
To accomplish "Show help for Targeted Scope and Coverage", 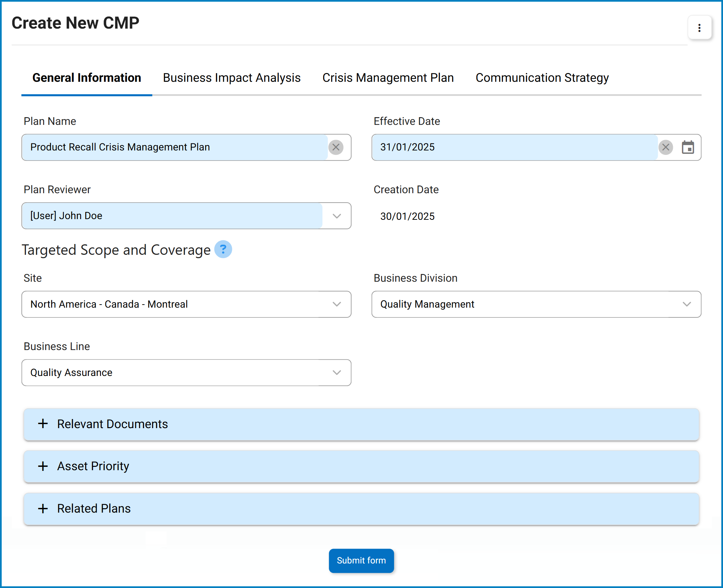I will 223,250.
